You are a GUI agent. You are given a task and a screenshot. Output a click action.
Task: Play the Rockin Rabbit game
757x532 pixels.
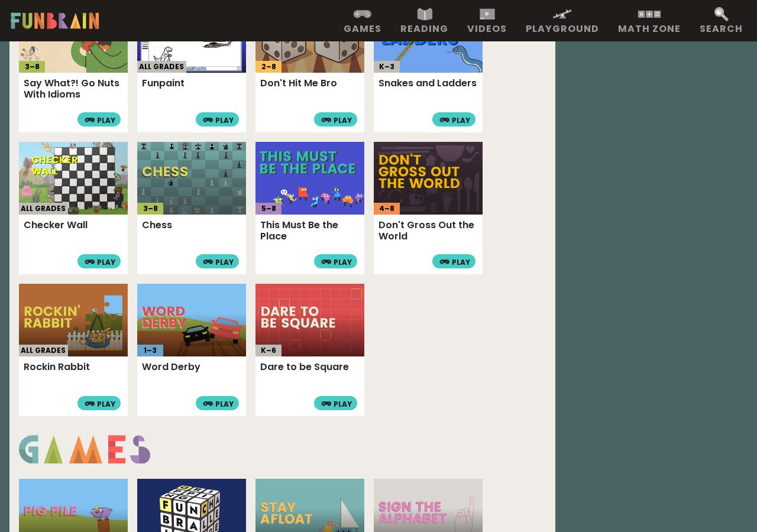pos(99,403)
